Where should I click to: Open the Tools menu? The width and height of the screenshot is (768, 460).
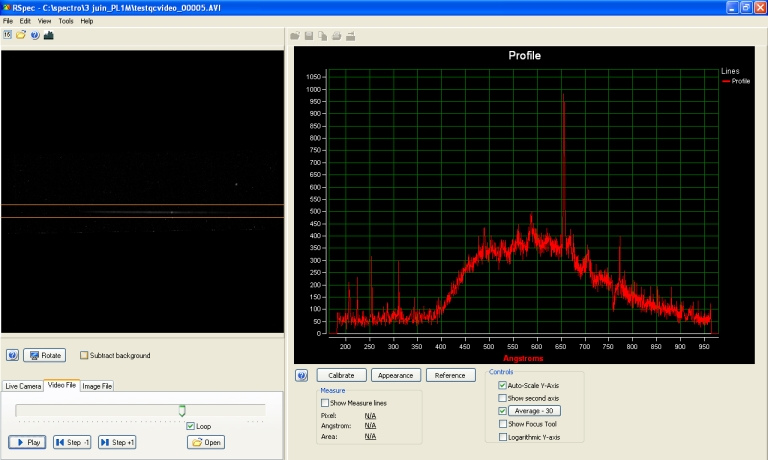(x=66, y=21)
